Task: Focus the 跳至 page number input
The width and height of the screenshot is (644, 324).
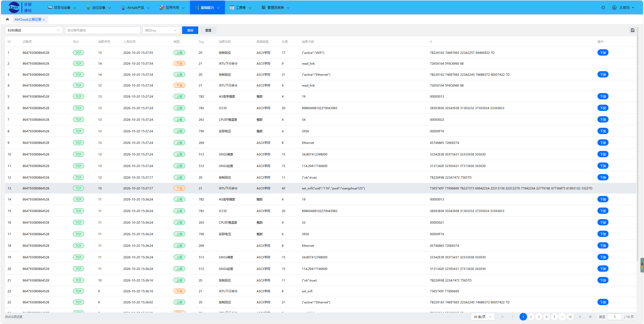Action: 615,317
